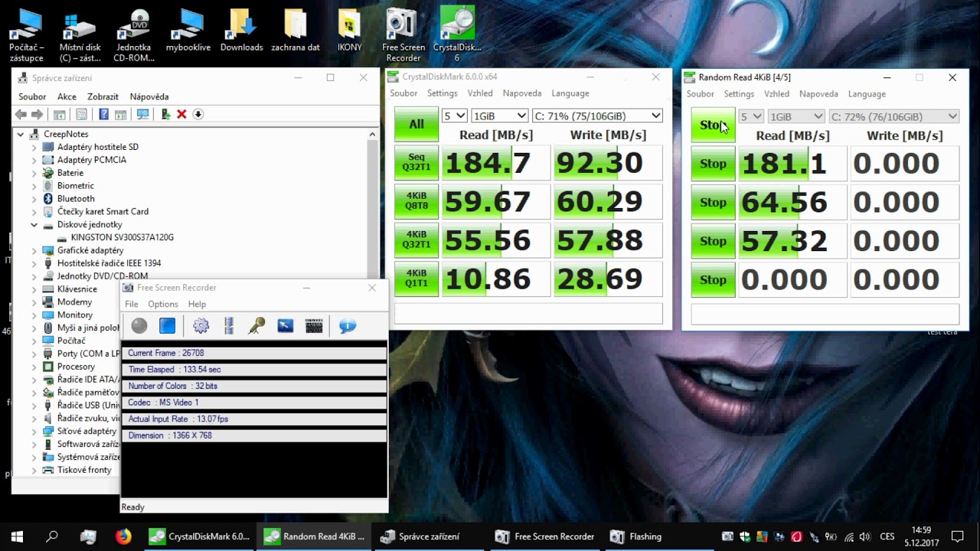This screenshot has height=551, width=980.
Task: Expand the Adaptéry hostitele SD node
Action: pos(34,147)
